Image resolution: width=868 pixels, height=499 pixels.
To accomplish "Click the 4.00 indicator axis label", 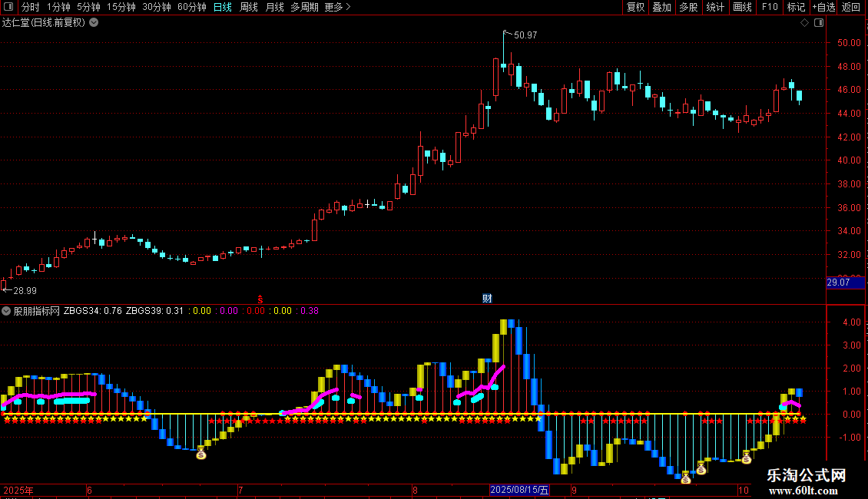I will click(x=851, y=322).
